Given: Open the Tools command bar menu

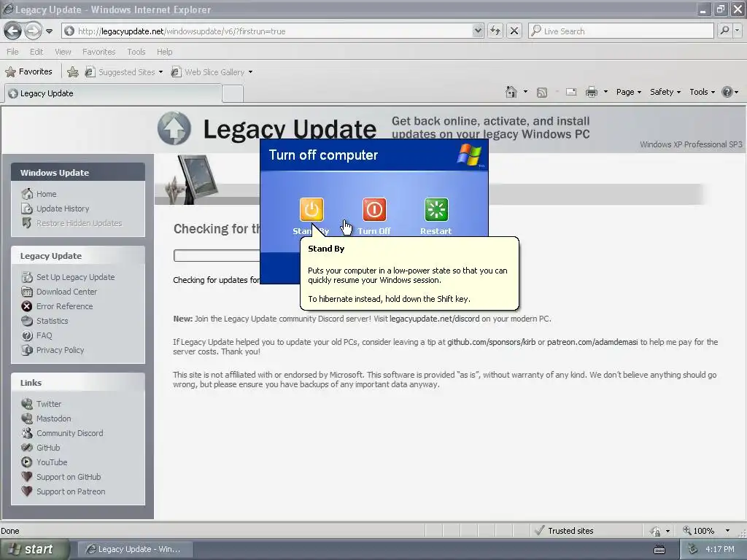Looking at the screenshot, I should (703, 92).
